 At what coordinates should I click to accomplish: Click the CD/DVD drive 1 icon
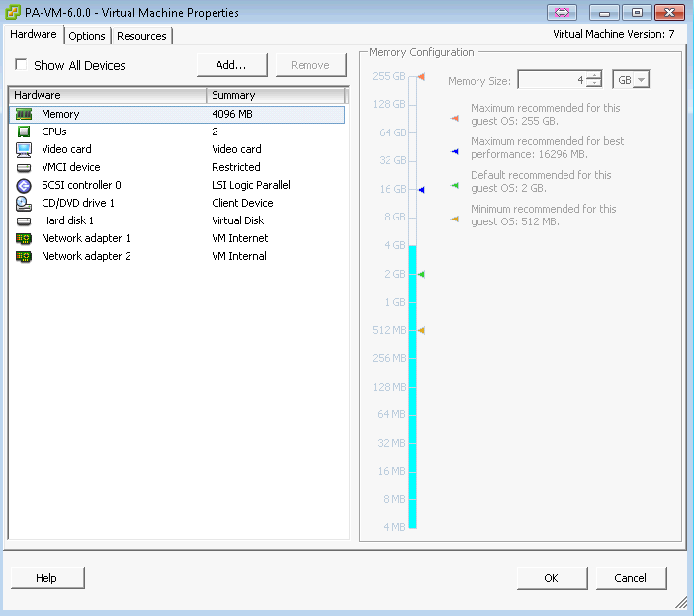(x=24, y=203)
